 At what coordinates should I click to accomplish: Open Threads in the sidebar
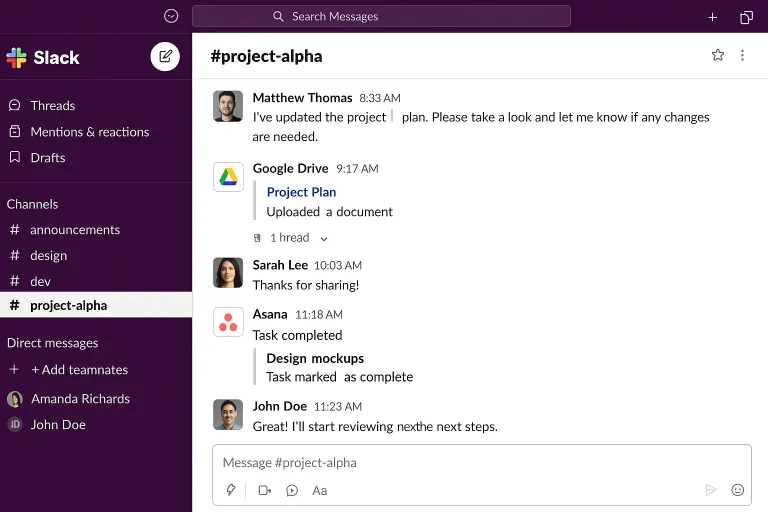(x=52, y=105)
